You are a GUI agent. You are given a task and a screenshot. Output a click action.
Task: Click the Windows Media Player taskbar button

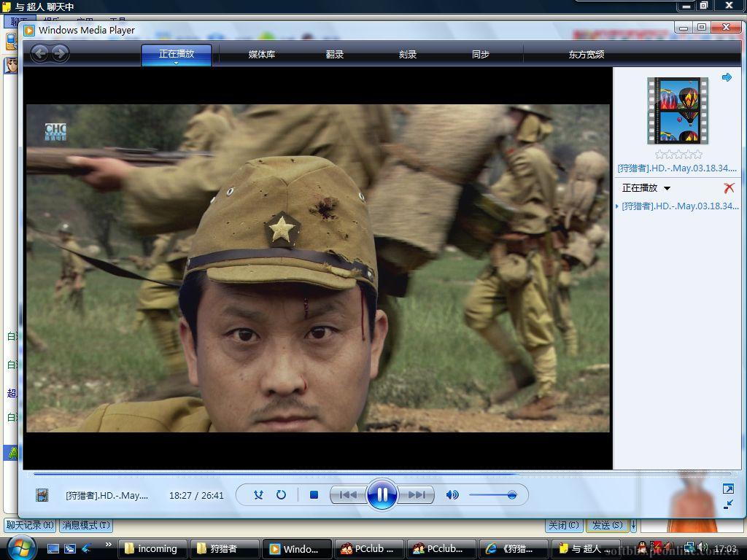click(x=297, y=548)
